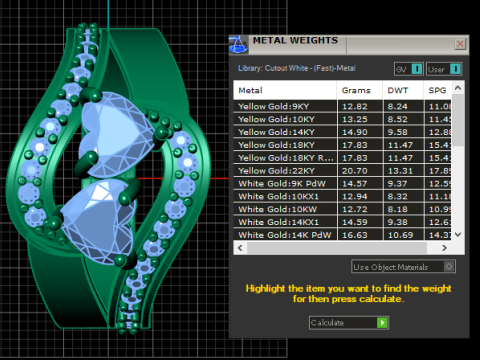Select the Yellow Gold:10KY row

342,119
